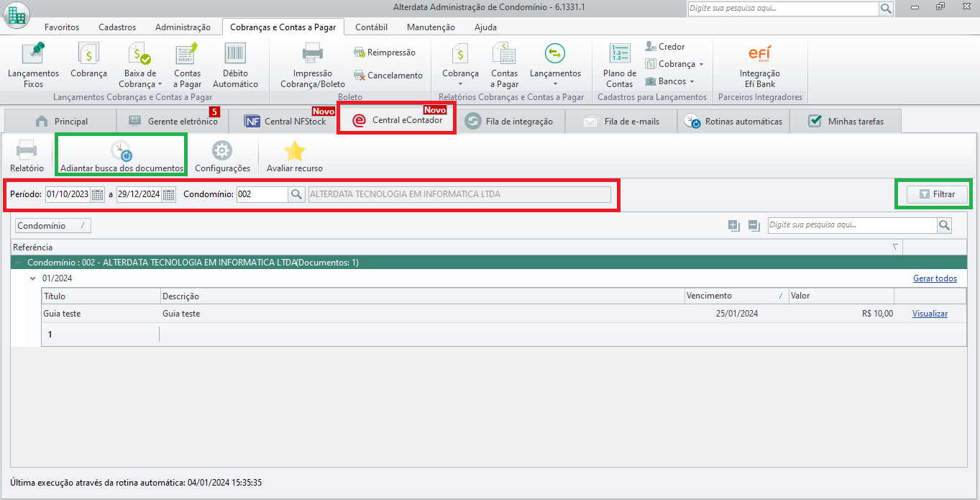
Task: Open the Cadastros ribbon tab
Action: (117, 27)
